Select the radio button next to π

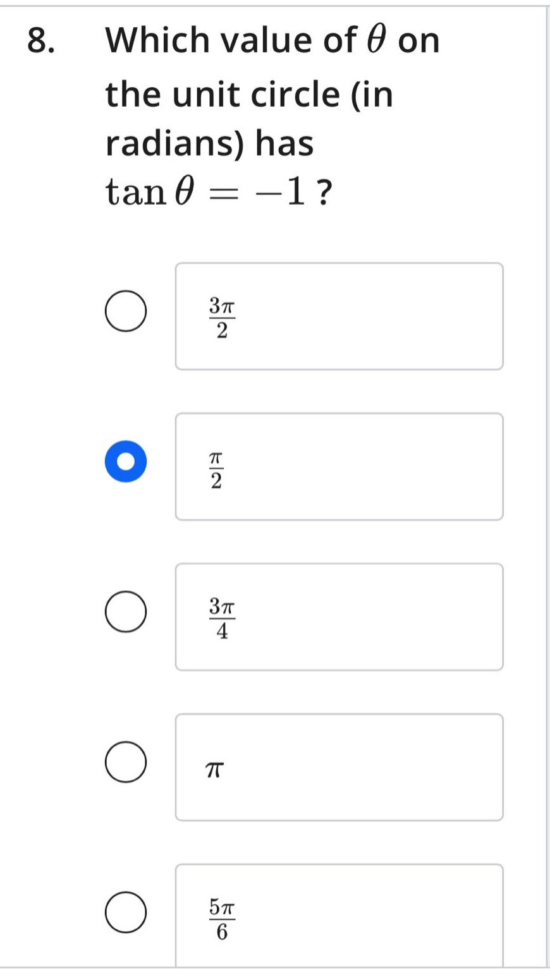(126, 763)
